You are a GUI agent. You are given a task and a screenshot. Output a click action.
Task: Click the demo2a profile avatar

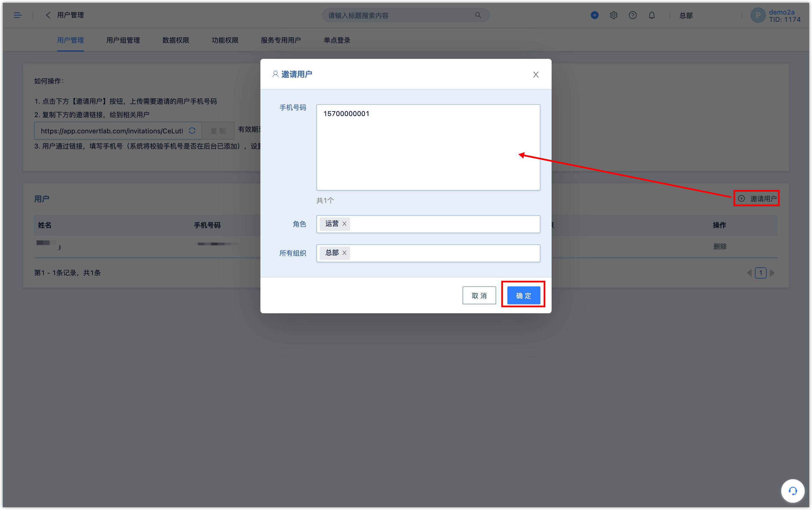click(758, 15)
